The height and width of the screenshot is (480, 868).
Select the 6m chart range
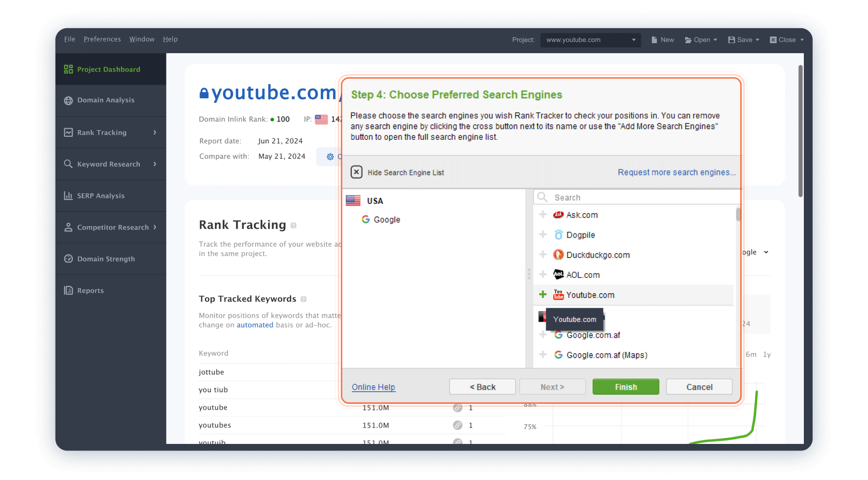[751, 354]
